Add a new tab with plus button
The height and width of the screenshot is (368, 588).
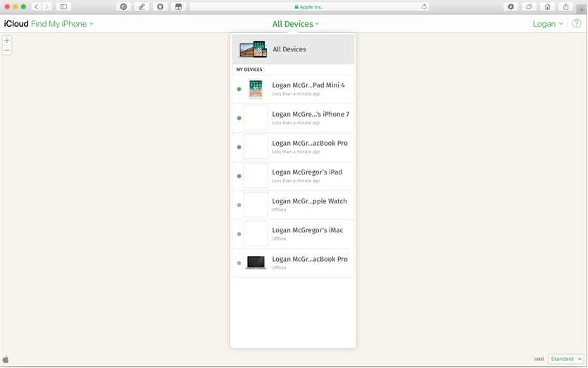pyautogui.click(x=582, y=10)
